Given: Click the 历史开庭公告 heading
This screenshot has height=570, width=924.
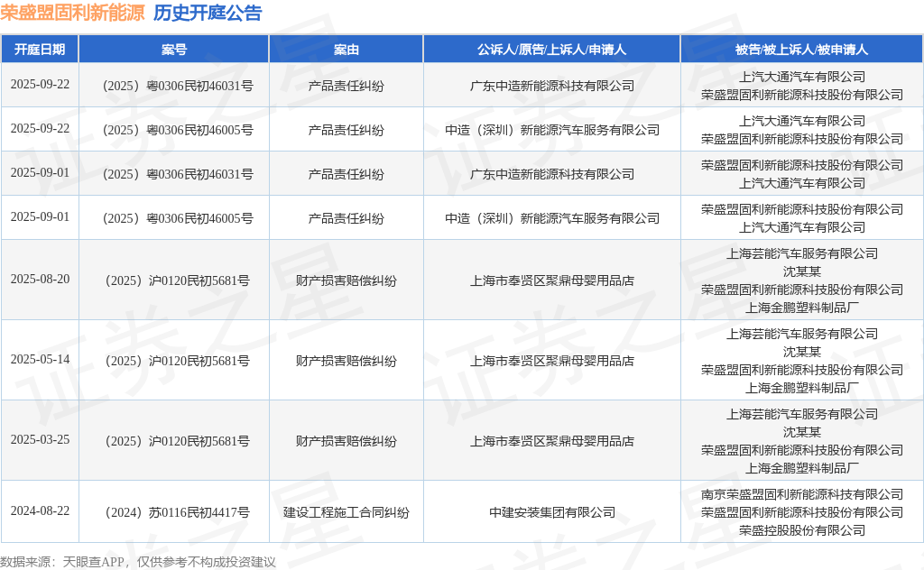Looking at the screenshot, I should (x=208, y=13).
